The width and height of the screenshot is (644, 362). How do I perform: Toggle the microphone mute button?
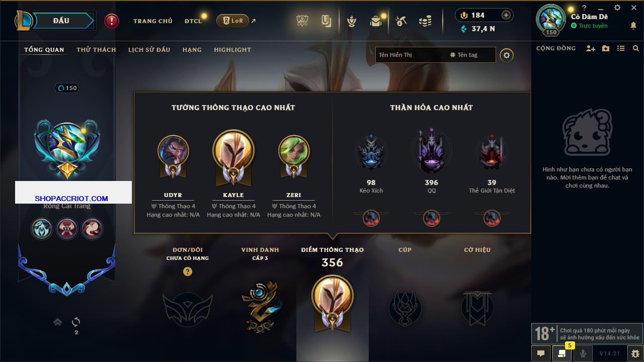[583, 353]
